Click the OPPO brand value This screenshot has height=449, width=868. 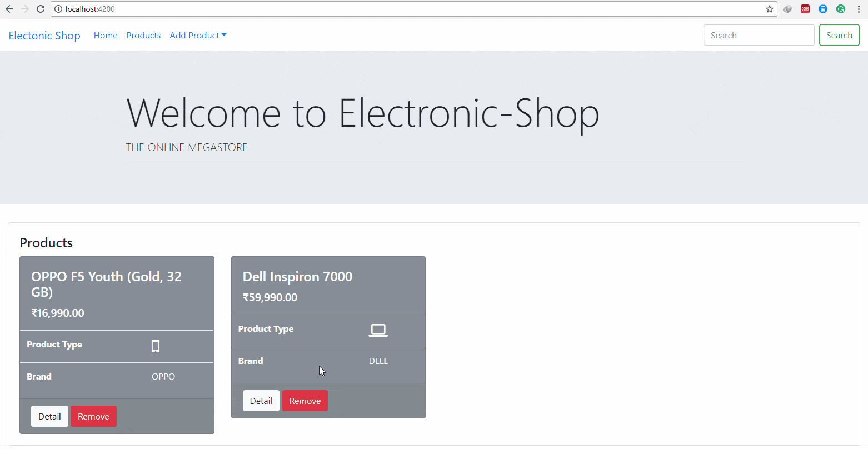[163, 376]
